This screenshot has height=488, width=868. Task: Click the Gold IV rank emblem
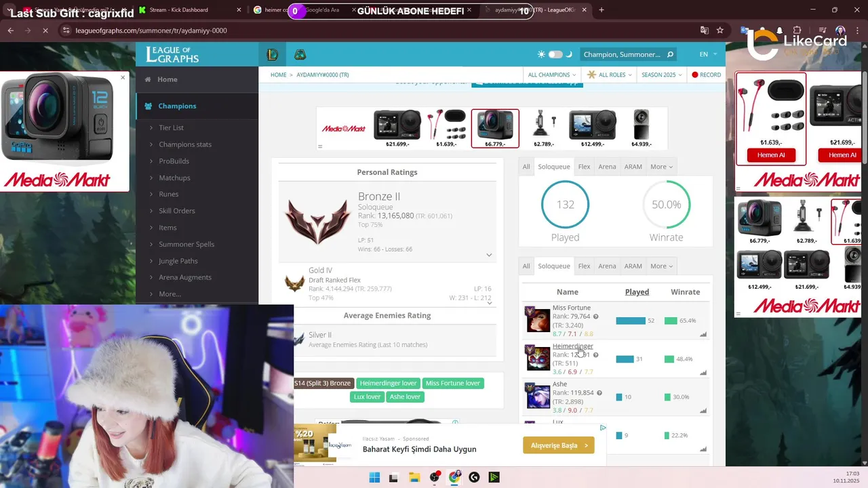pyautogui.click(x=294, y=283)
